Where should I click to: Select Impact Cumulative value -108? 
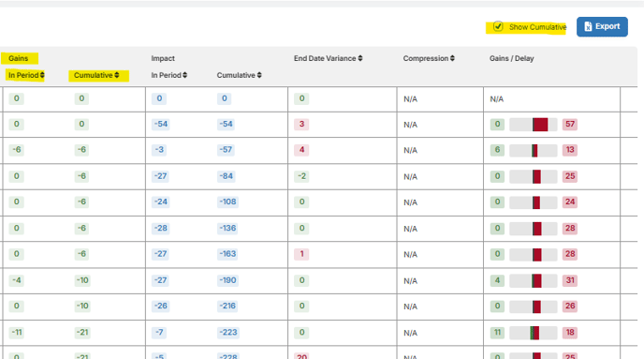(x=227, y=202)
